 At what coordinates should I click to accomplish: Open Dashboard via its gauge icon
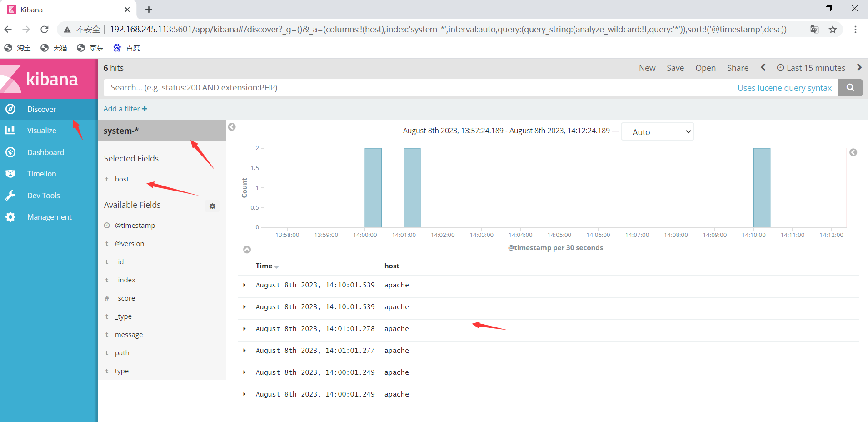10,152
